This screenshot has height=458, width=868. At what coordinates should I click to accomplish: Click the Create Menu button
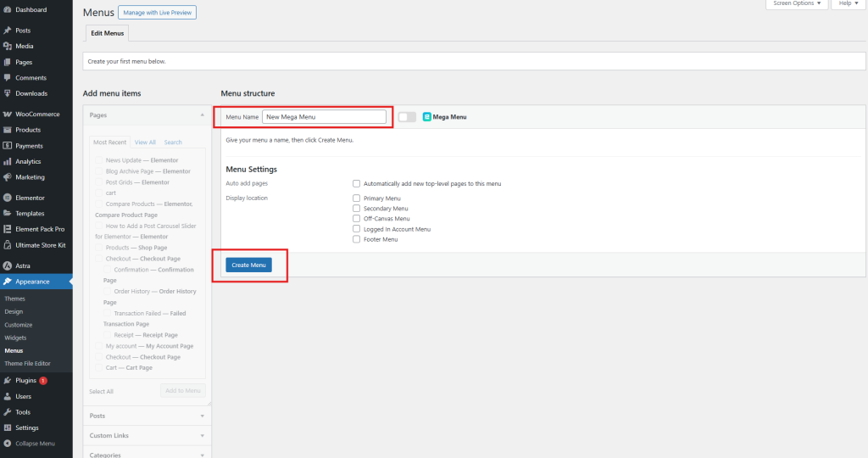(x=248, y=265)
